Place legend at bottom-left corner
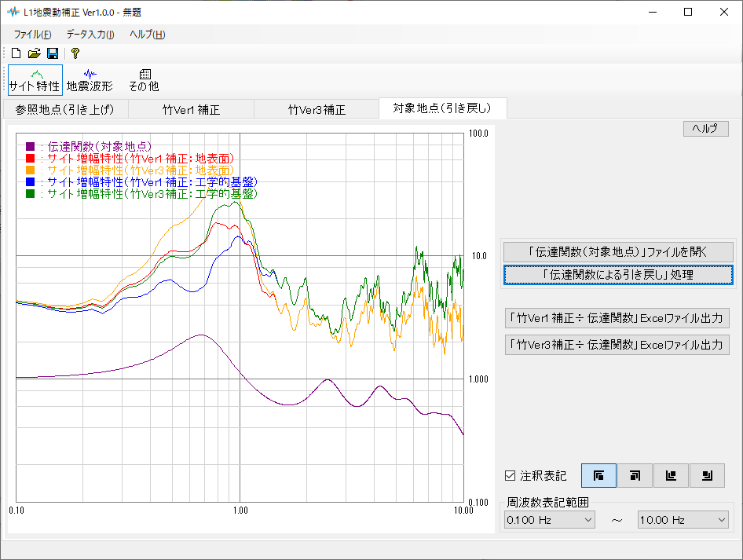Image resolution: width=743 pixels, height=560 pixels. (x=671, y=475)
